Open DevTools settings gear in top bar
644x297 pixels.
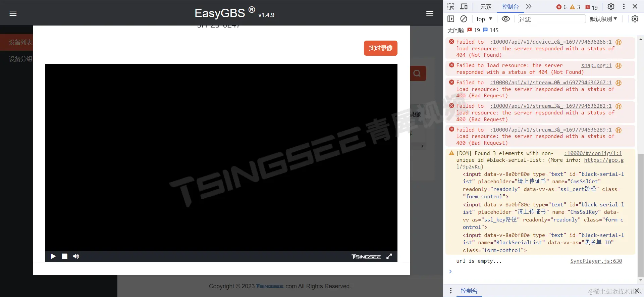pos(611,7)
